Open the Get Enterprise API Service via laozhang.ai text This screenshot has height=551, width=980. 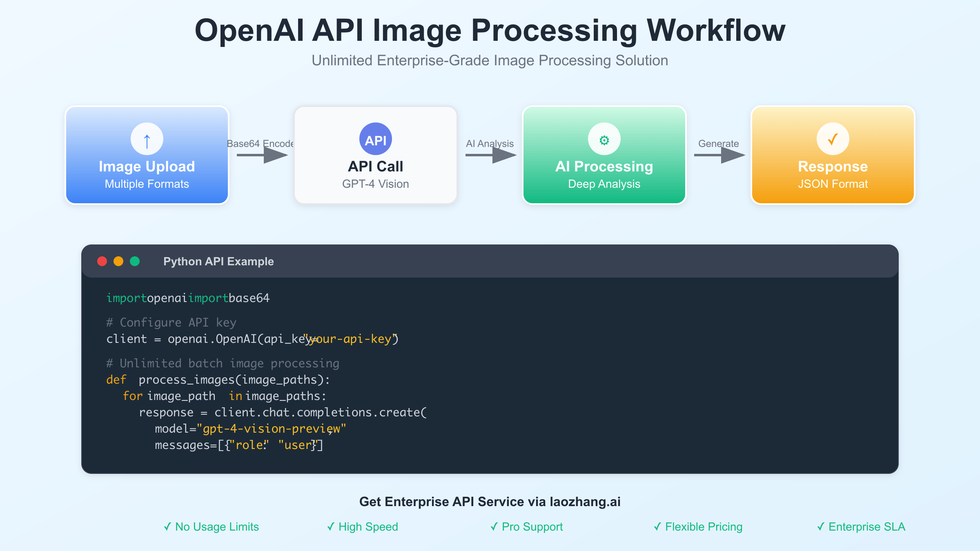point(490,502)
